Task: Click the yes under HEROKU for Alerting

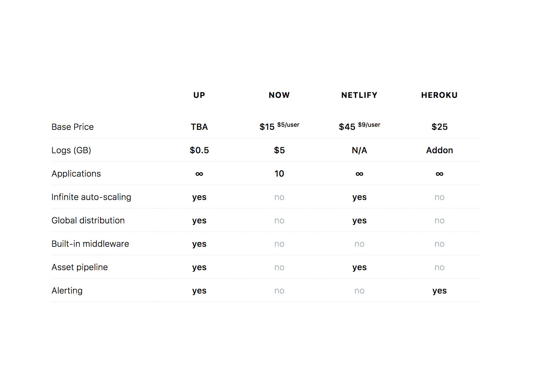Action: [440, 291]
